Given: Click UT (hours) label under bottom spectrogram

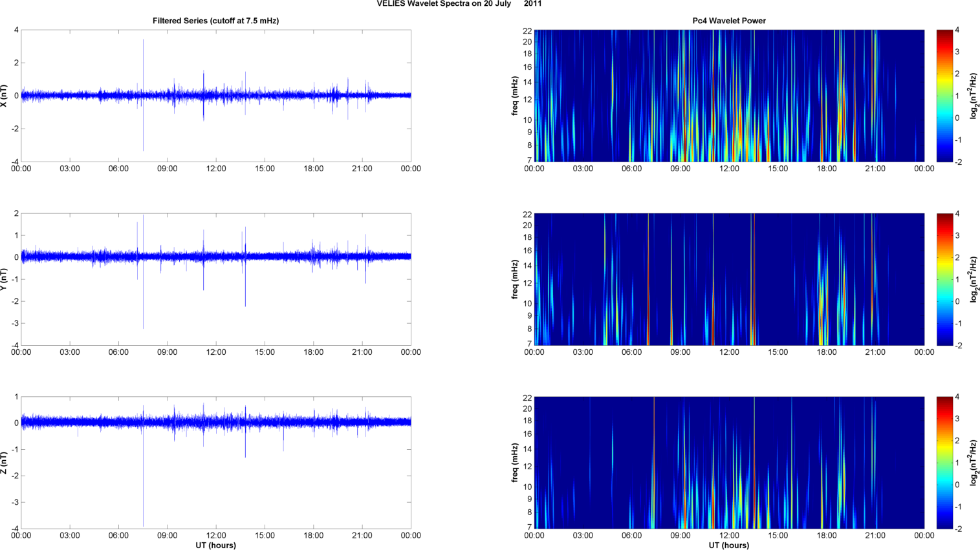Looking at the screenshot, I should pyautogui.click(x=728, y=545).
